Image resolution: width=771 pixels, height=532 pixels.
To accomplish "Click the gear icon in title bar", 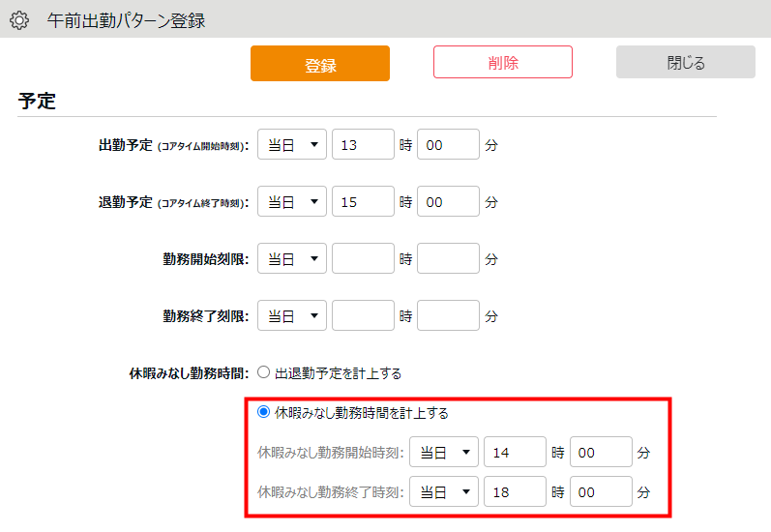I will [18, 19].
